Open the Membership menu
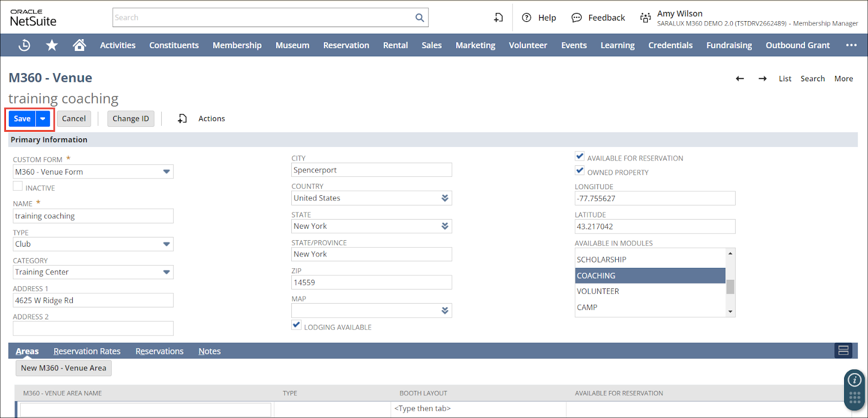The height and width of the screenshot is (418, 868). 237,46
